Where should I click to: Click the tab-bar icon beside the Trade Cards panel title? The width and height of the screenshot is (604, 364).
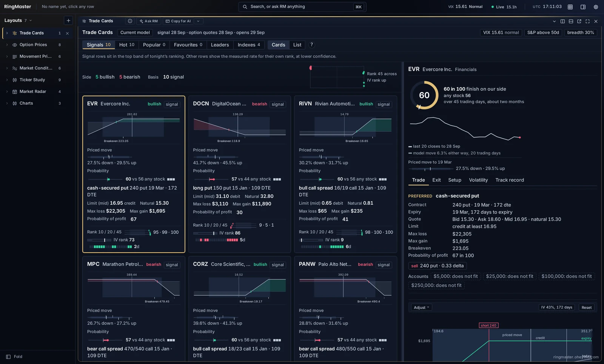tap(84, 21)
